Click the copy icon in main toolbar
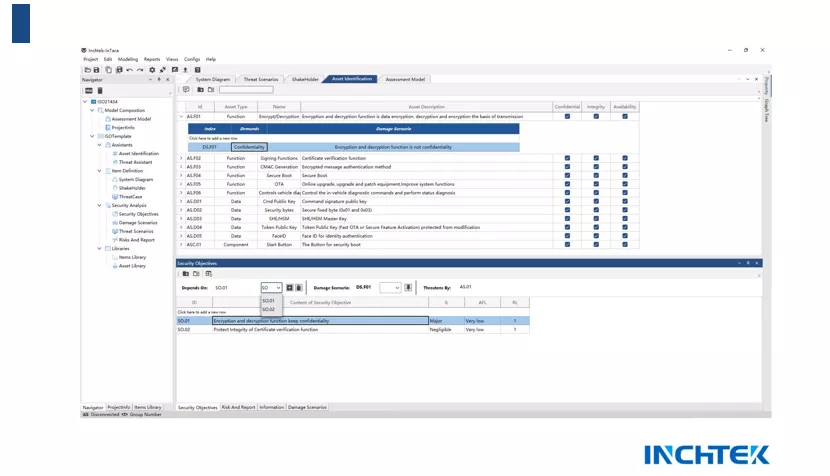The width and height of the screenshot is (830, 476). tap(109, 70)
